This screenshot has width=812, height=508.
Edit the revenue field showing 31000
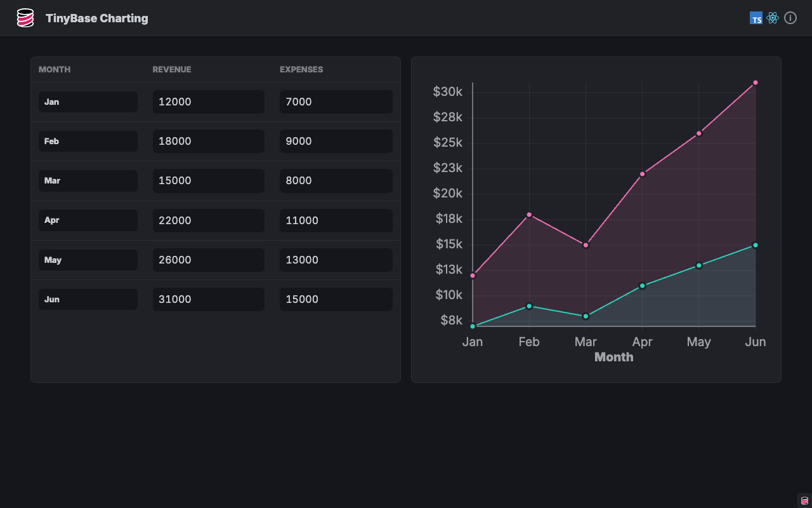pyautogui.click(x=209, y=299)
